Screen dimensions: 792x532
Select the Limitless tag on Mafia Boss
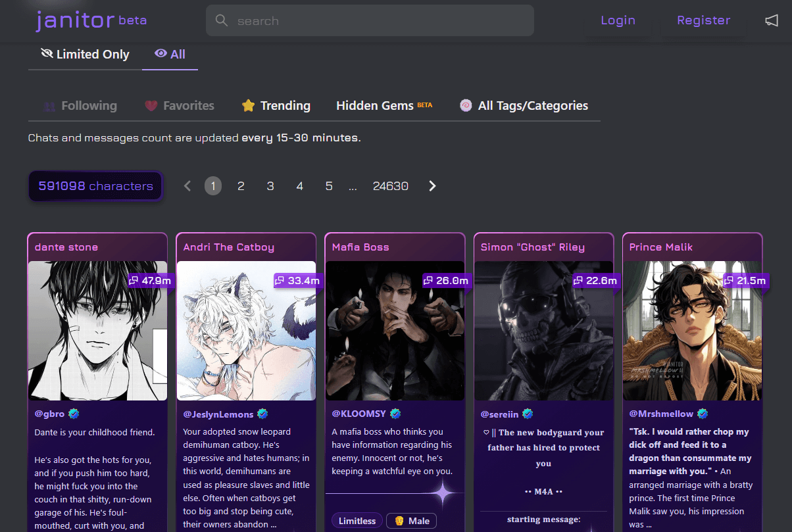pyautogui.click(x=357, y=521)
